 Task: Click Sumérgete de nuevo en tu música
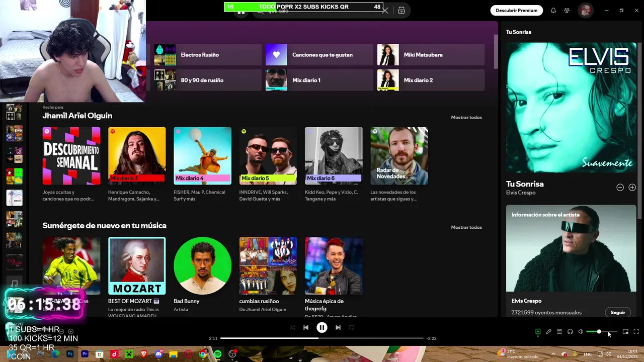(104, 226)
